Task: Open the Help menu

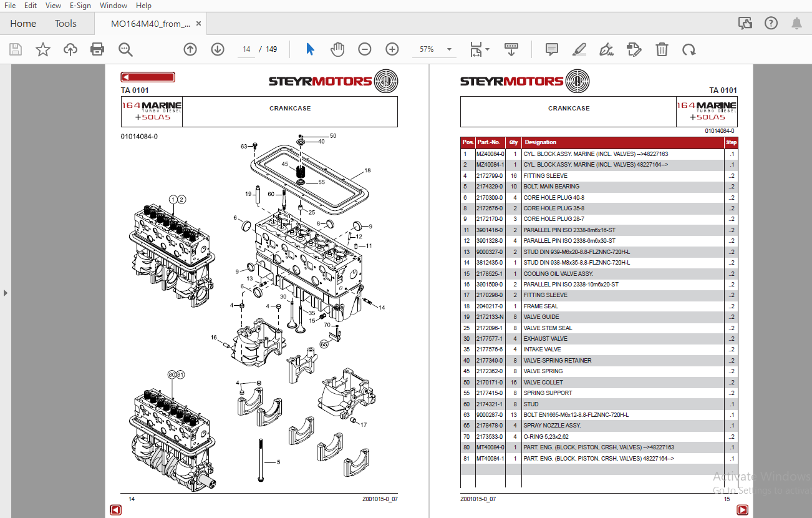Action: (143, 6)
